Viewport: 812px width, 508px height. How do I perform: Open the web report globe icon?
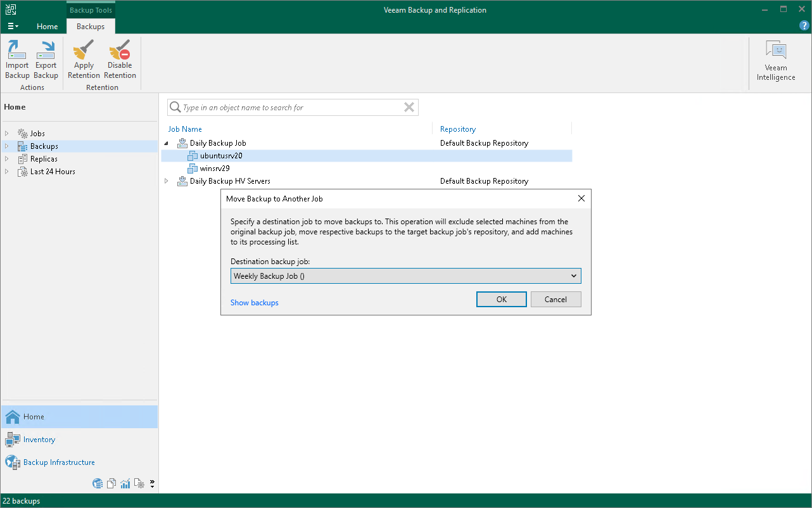[98, 483]
